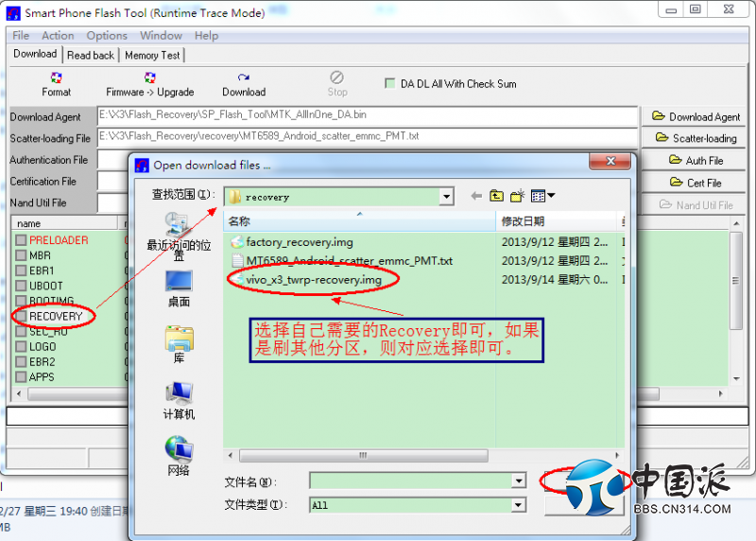Click the Download Agent folder button
This screenshot has width=756, height=541.
click(696, 116)
